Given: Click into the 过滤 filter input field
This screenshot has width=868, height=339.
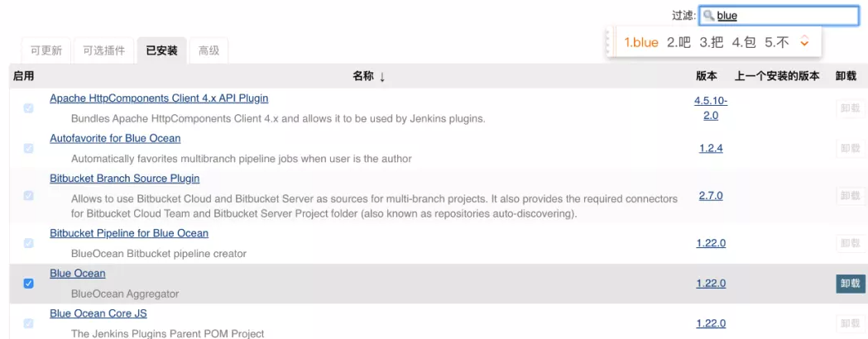Looking at the screenshot, I should click(782, 16).
